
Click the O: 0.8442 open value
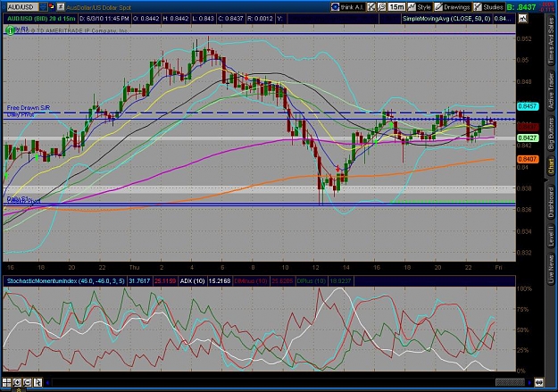tap(146, 19)
